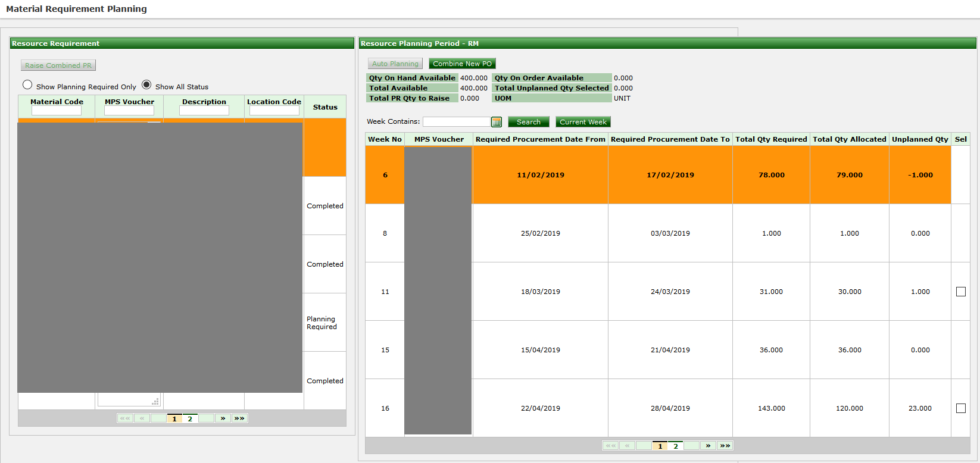Jump to last page of Resource Requirement list
980x463 pixels.
click(x=239, y=418)
